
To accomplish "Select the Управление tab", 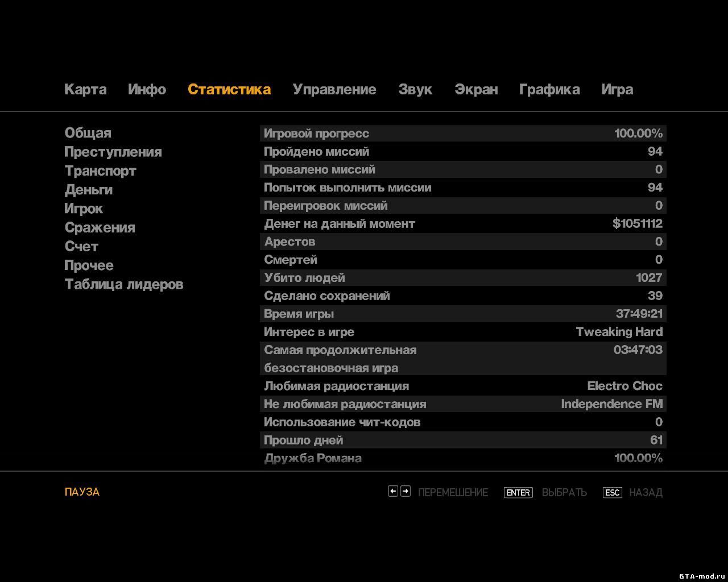I will click(x=334, y=90).
